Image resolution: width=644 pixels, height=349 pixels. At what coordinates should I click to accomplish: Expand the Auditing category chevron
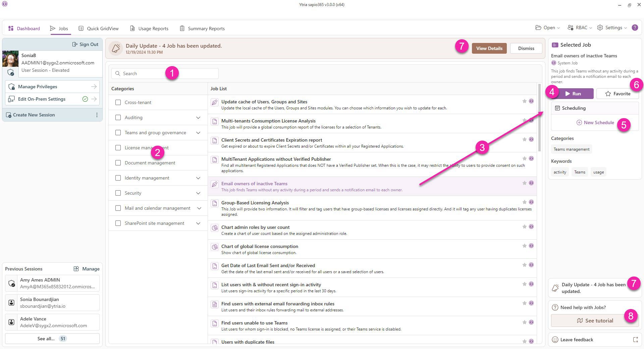[198, 118]
